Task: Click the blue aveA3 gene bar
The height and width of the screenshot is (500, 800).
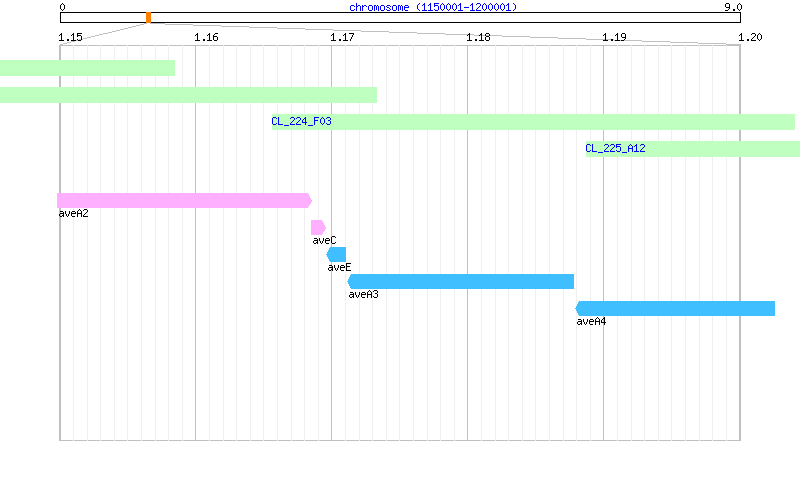Action: pos(460,282)
